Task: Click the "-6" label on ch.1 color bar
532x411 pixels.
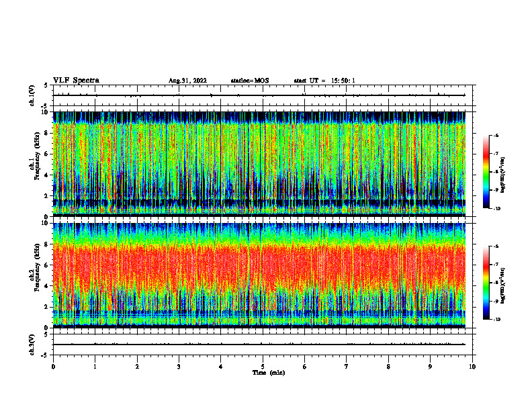Action: [496, 136]
